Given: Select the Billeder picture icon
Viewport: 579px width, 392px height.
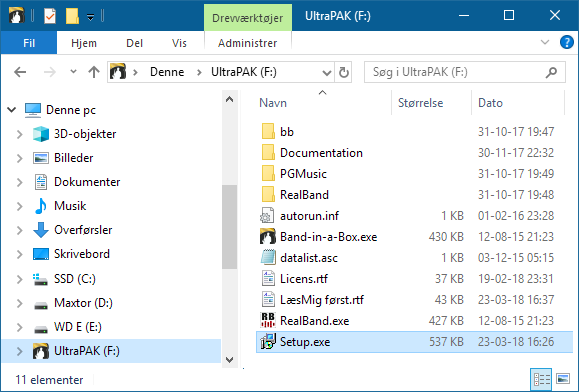Looking at the screenshot, I should [41, 158].
